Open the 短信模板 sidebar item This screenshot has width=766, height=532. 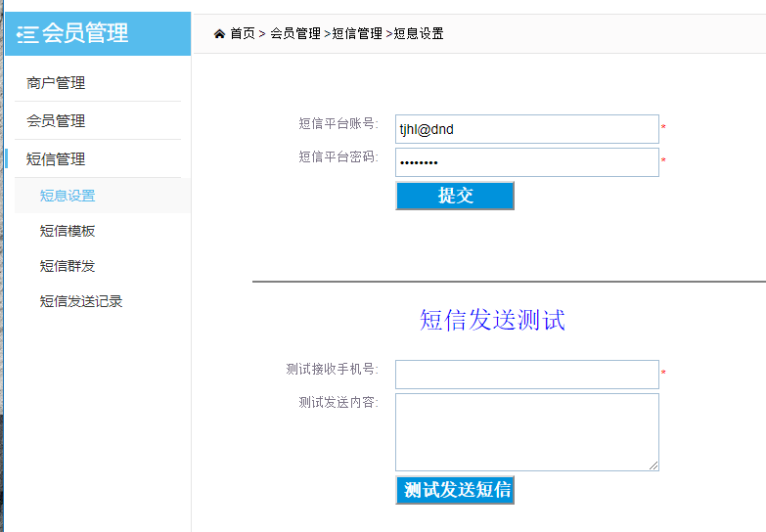tap(68, 231)
